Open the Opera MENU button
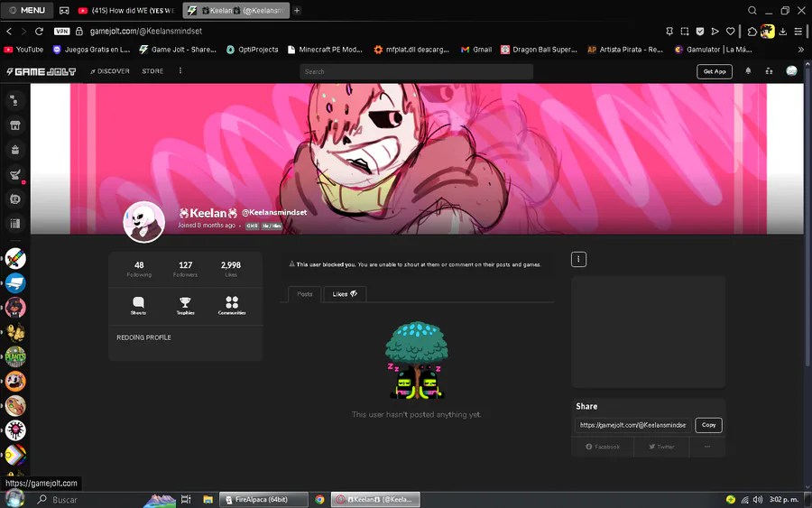 pyautogui.click(x=27, y=10)
